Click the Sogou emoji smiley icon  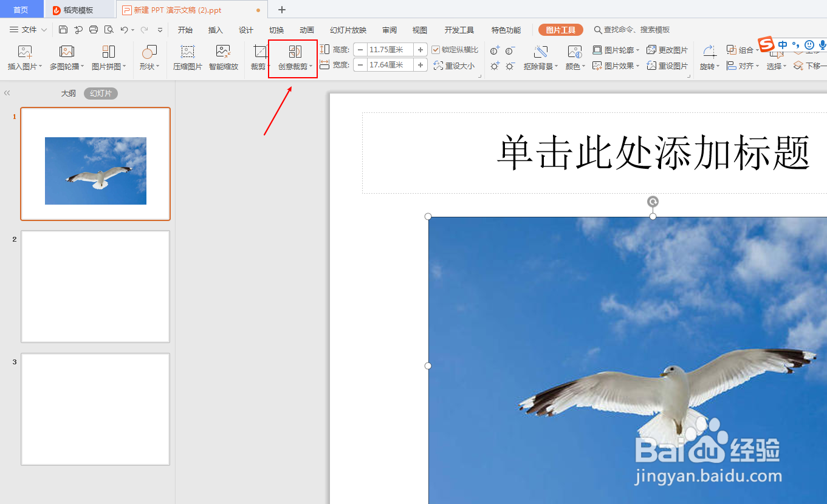(809, 45)
